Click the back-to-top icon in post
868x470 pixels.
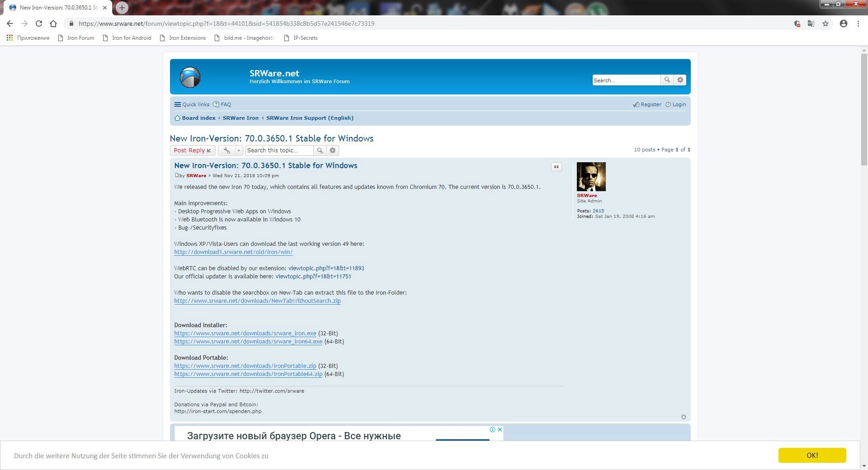point(684,417)
